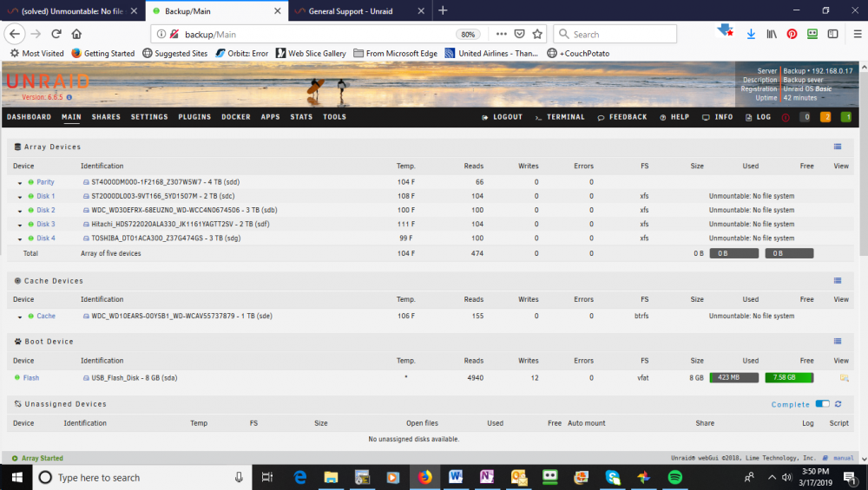Open the Pinterest extension button
The width and height of the screenshot is (868, 490).
(x=792, y=35)
